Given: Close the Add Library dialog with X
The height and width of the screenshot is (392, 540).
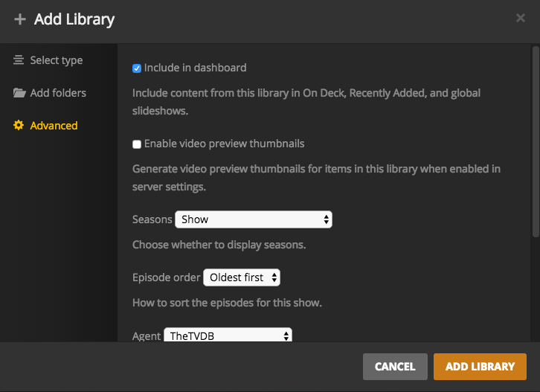Looking at the screenshot, I should click(521, 19).
